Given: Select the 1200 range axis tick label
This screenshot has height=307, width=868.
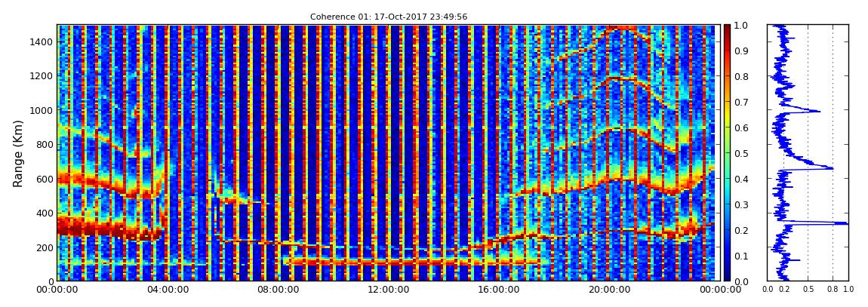Looking at the screenshot, I should [x=42, y=75].
